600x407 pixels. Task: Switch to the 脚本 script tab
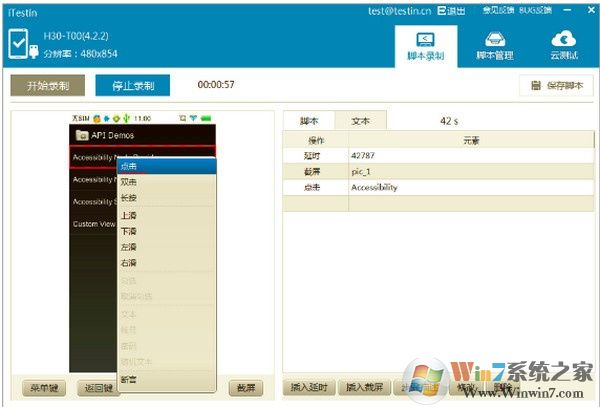tap(309, 121)
